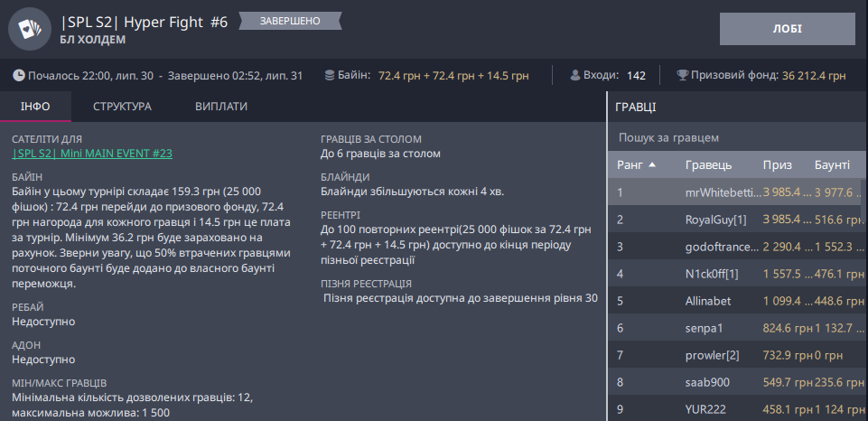Screen dimensions: 868x421
Task: Open the Mini MAIN EVENT #23 link
Action: pos(92,154)
